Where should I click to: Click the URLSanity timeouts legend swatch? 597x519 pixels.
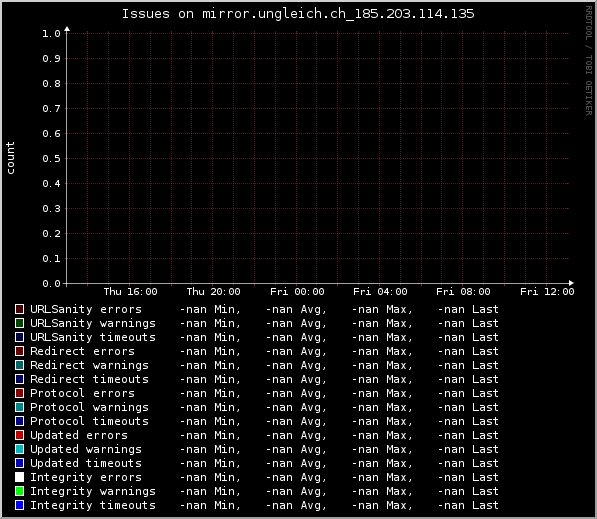pos(19,337)
